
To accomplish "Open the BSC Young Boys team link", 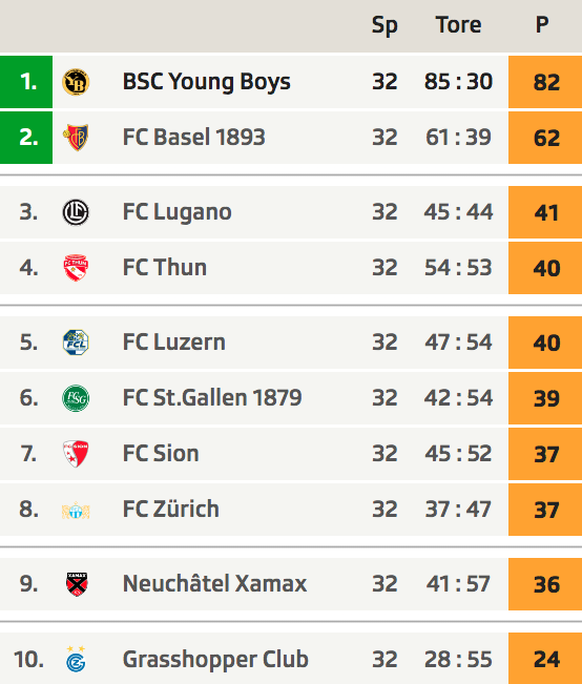I will coord(206,82).
